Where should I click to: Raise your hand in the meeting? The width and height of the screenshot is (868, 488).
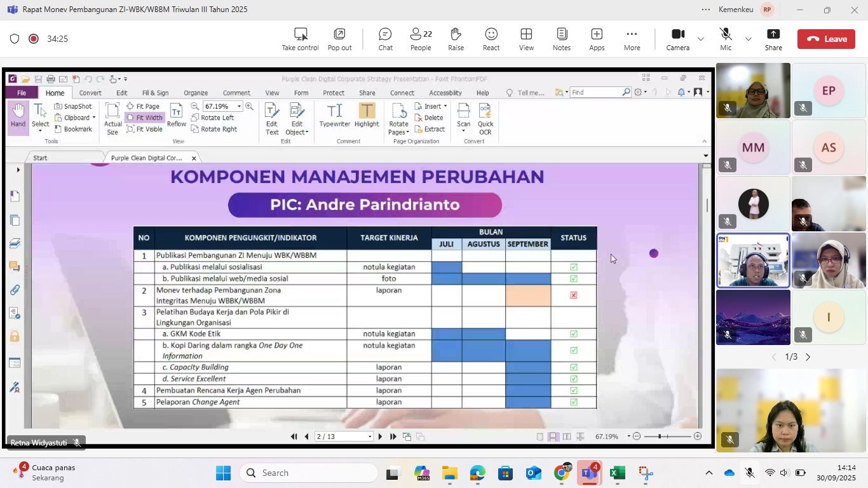tap(456, 39)
